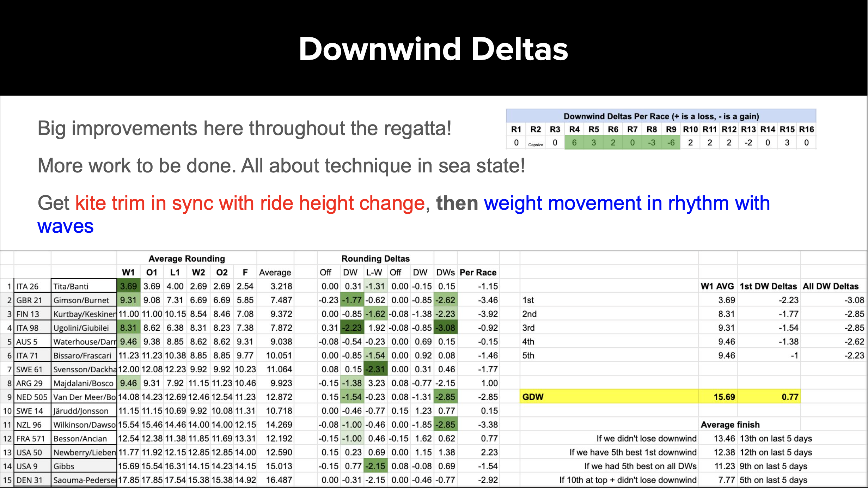The width and height of the screenshot is (868, 488).
Task: Select the 'Big improvements here throughout the regatta!' line
Action: click(x=244, y=128)
